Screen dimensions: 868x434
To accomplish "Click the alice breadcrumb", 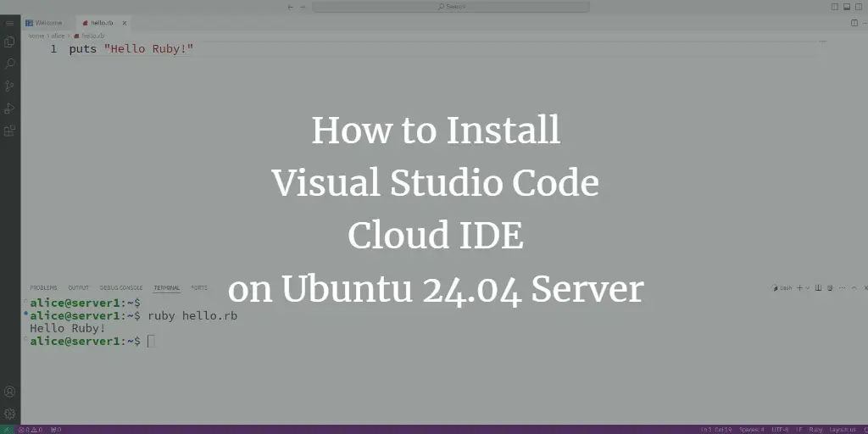I will coord(58,36).
